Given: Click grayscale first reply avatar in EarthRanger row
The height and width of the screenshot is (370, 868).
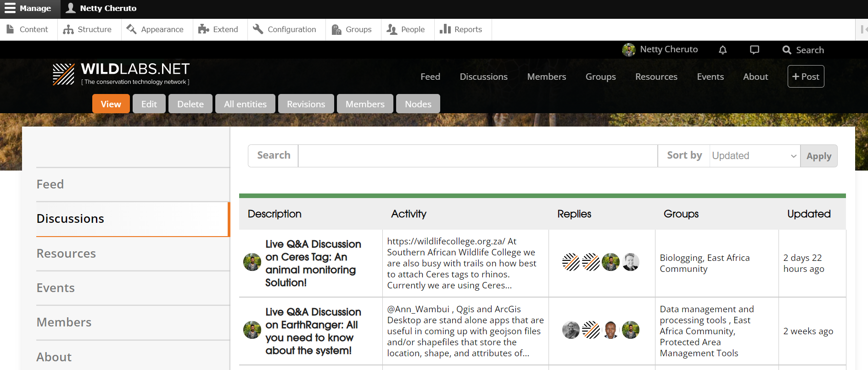Looking at the screenshot, I should (x=571, y=330).
